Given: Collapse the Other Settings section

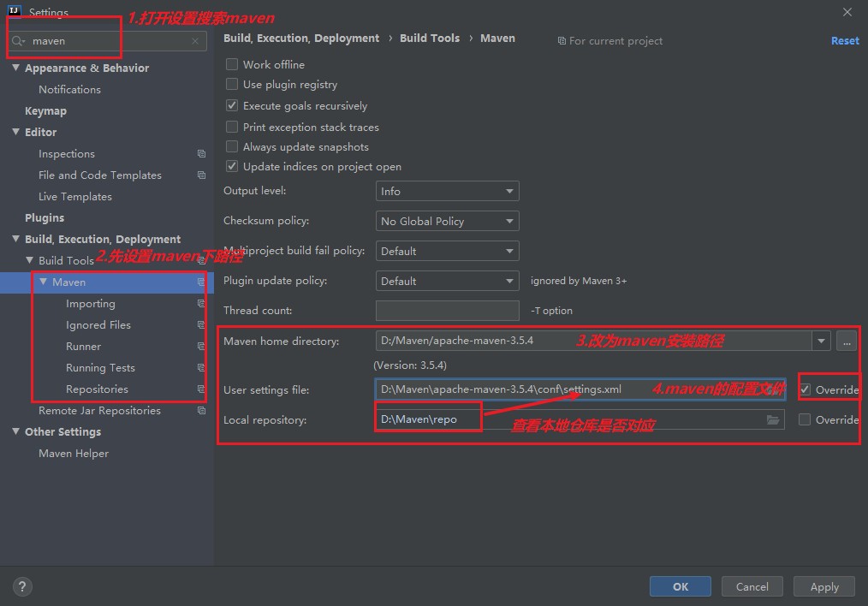Looking at the screenshot, I should (x=16, y=431).
